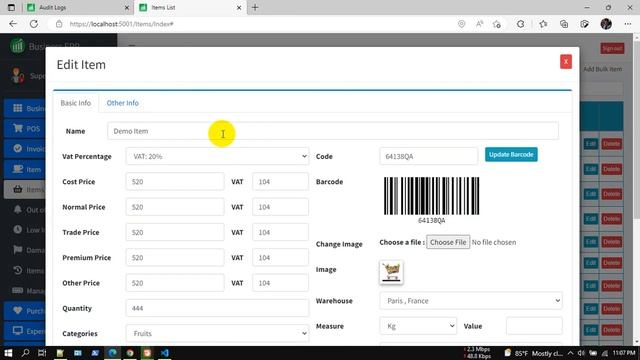The image size is (640, 360).
Task: Open the Warehouse dropdown showing Paris, France
Action: pos(471,301)
